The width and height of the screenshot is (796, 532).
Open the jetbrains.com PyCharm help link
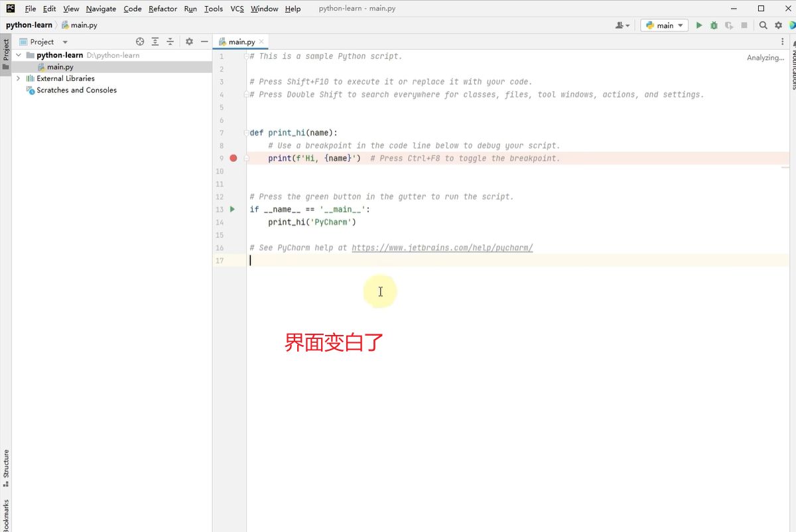point(442,248)
